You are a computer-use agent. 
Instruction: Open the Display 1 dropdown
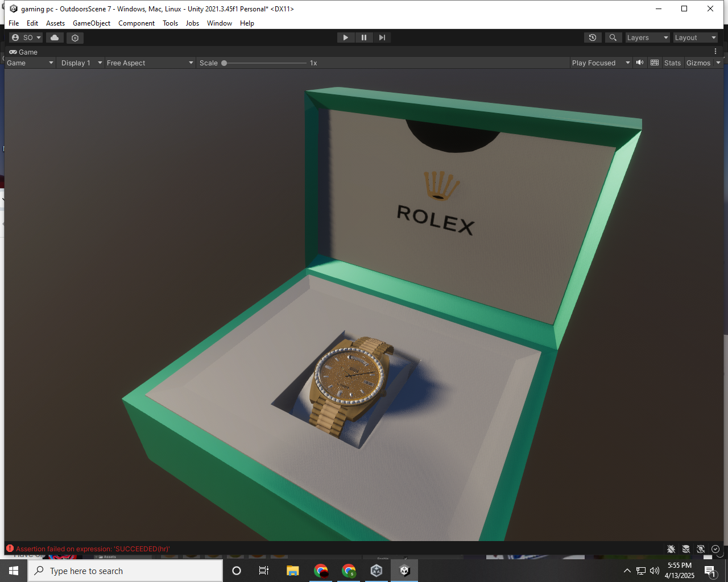[x=81, y=63]
